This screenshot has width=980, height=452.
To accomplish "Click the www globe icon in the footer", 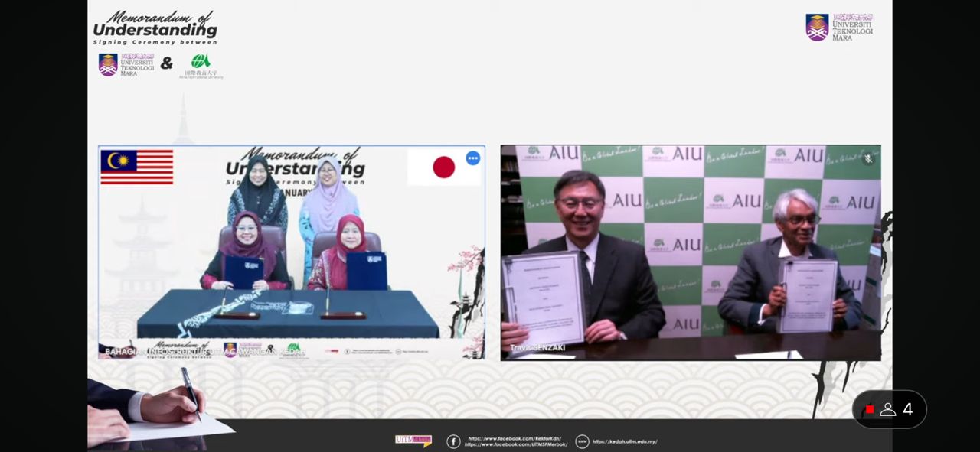I will pos(582,441).
